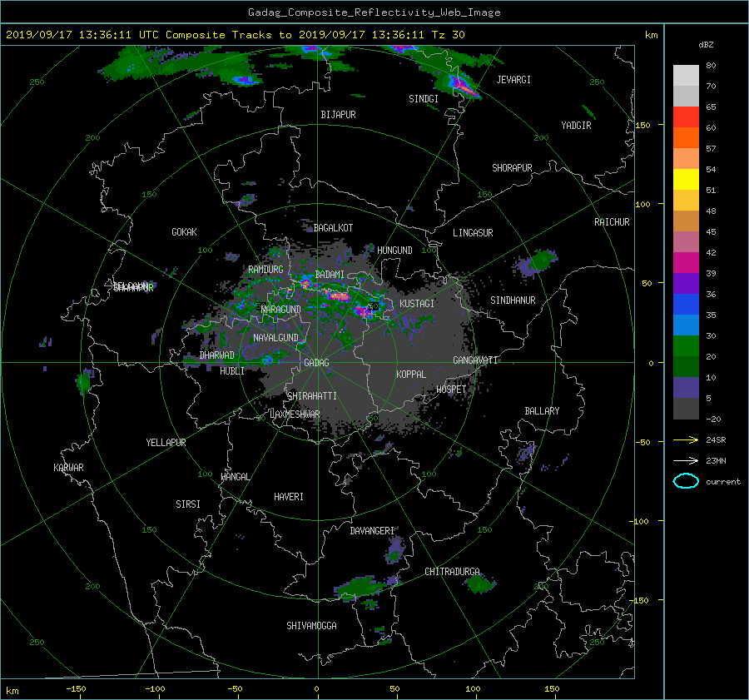Click the DAVANGERI city label
The height and width of the screenshot is (700, 749).
[x=372, y=531]
